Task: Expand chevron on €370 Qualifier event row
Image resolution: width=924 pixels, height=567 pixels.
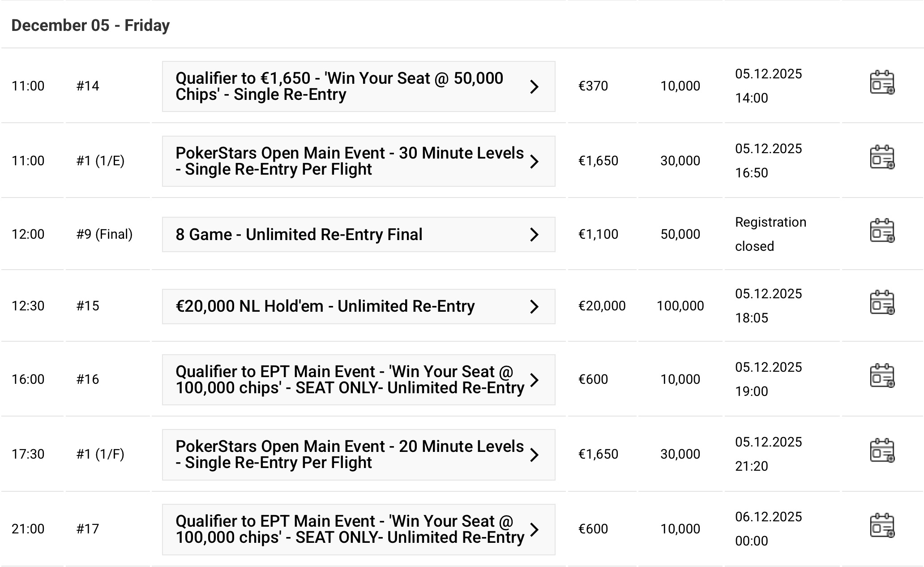Action: 534,86
